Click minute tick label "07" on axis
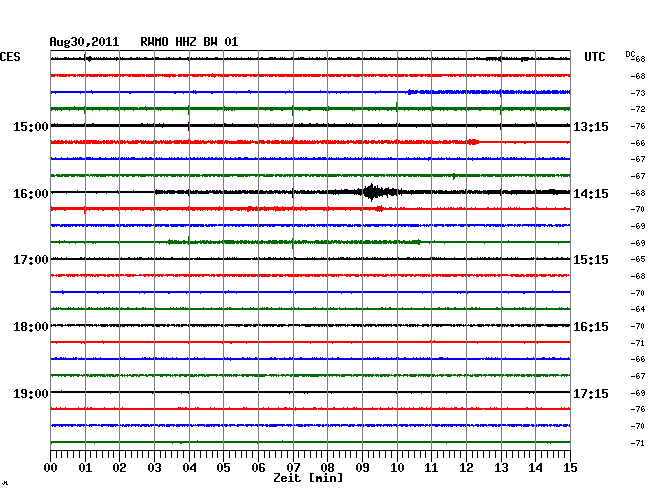This screenshot has height=494, width=650. coord(293,467)
